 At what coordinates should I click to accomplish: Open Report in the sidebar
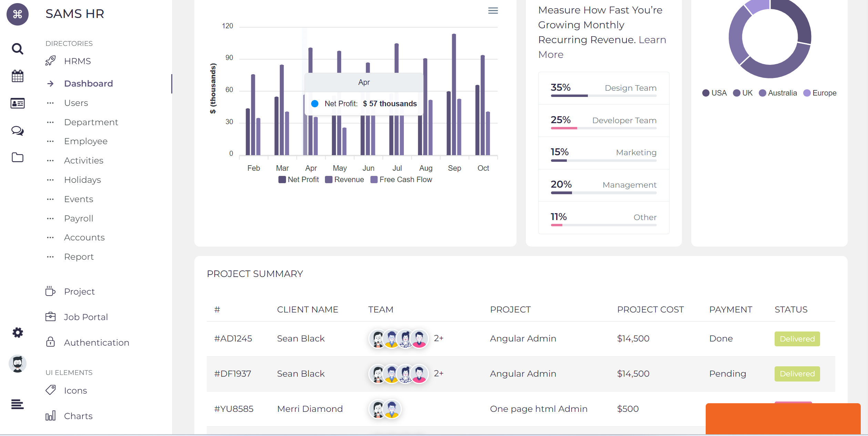(x=79, y=257)
